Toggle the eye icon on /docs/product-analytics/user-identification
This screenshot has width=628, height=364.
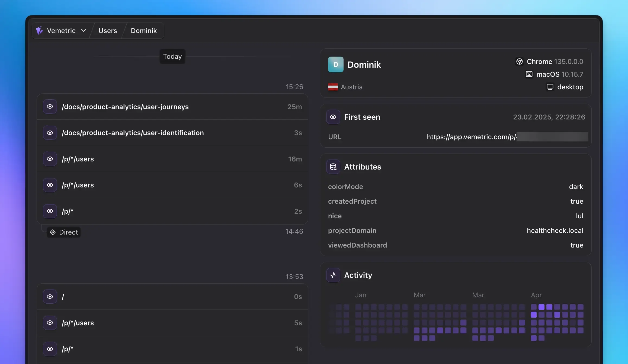click(x=50, y=133)
